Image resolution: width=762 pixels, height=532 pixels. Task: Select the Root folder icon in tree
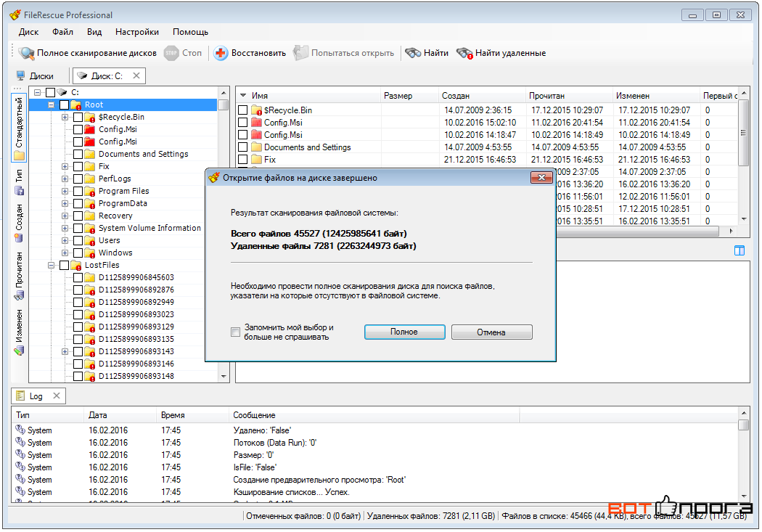click(x=75, y=105)
